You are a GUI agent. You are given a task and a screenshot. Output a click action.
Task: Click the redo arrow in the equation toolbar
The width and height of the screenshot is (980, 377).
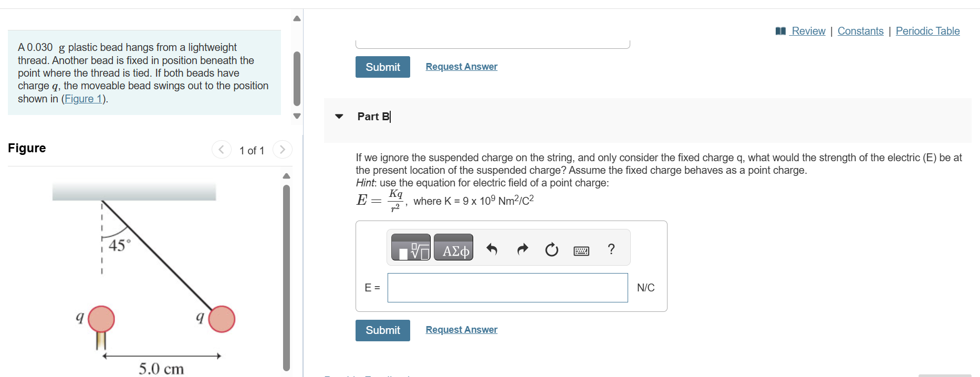pyautogui.click(x=522, y=249)
